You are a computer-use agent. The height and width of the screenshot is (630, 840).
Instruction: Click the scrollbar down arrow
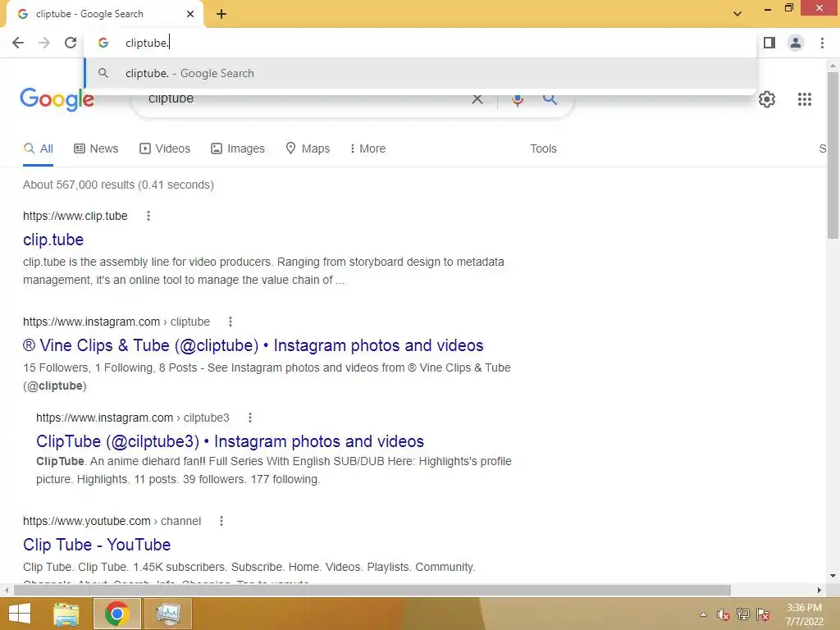tap(833, 577)
